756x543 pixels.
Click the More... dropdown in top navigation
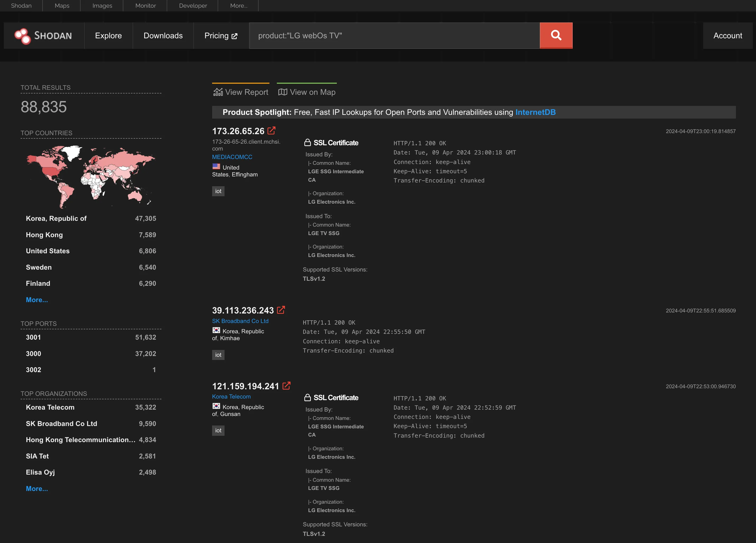238,6
